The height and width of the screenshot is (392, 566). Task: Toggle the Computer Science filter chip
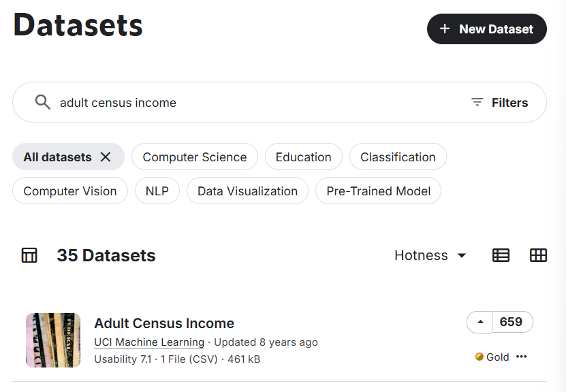coord(194,157)
